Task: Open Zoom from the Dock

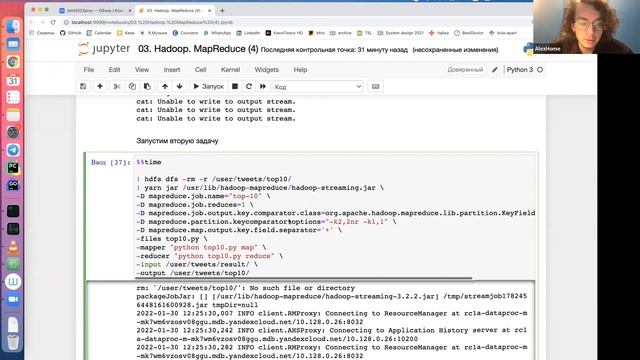Action: (13, 299)
